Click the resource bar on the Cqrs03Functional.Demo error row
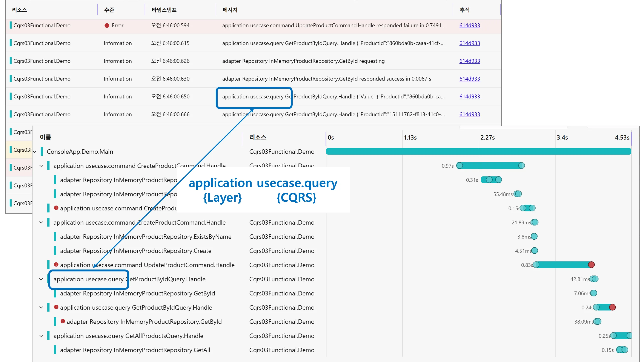 (11, 25)
